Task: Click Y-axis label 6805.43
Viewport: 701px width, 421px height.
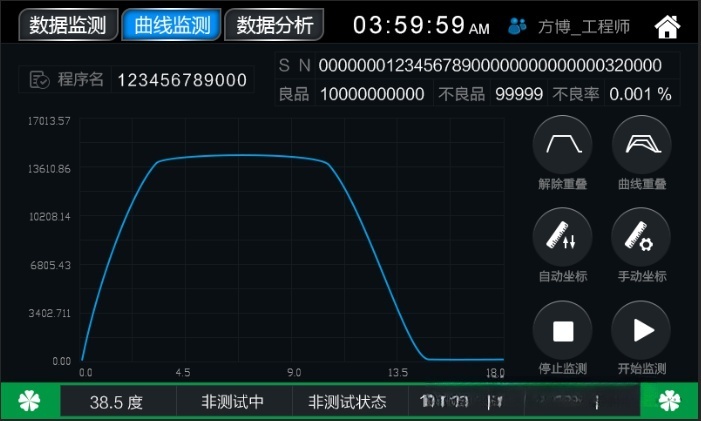Action: (51, 265)
